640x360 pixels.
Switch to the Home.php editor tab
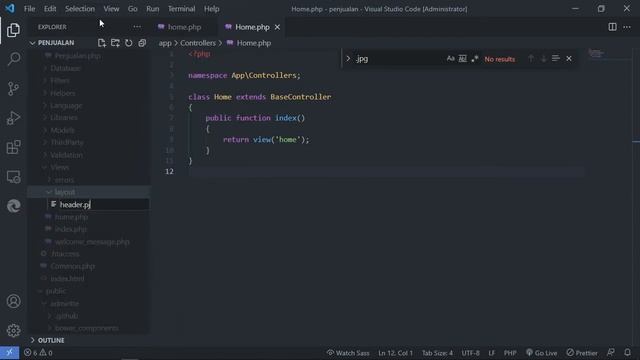click(x=252, y=27)
